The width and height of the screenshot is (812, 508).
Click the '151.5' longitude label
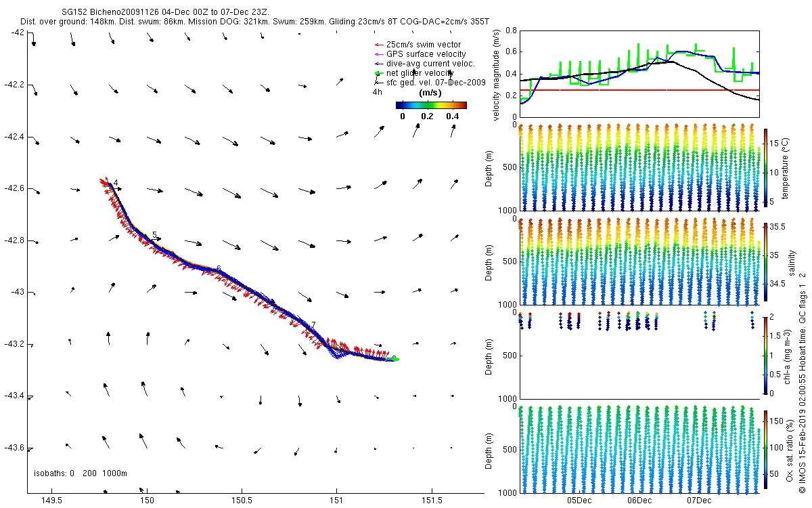[432, 501]
